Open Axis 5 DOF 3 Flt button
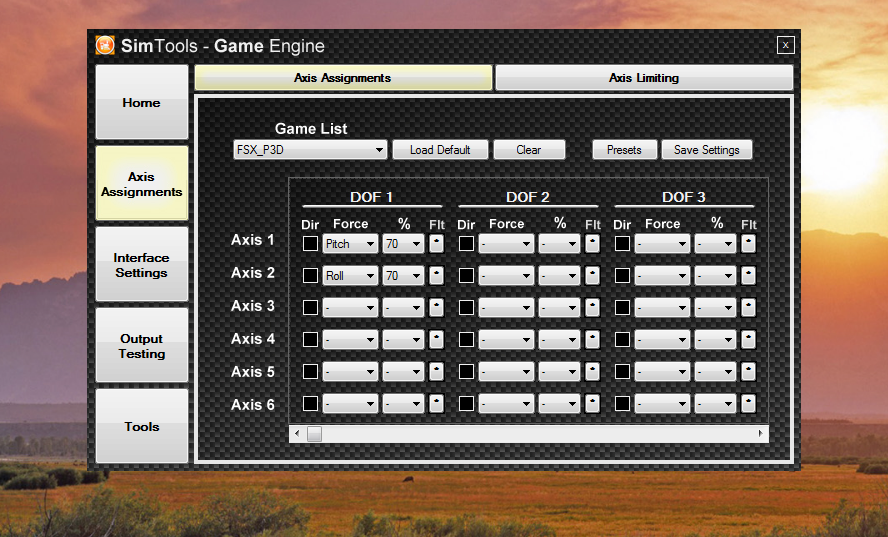Screen dimensions: 888x537 tap(748, 372)
